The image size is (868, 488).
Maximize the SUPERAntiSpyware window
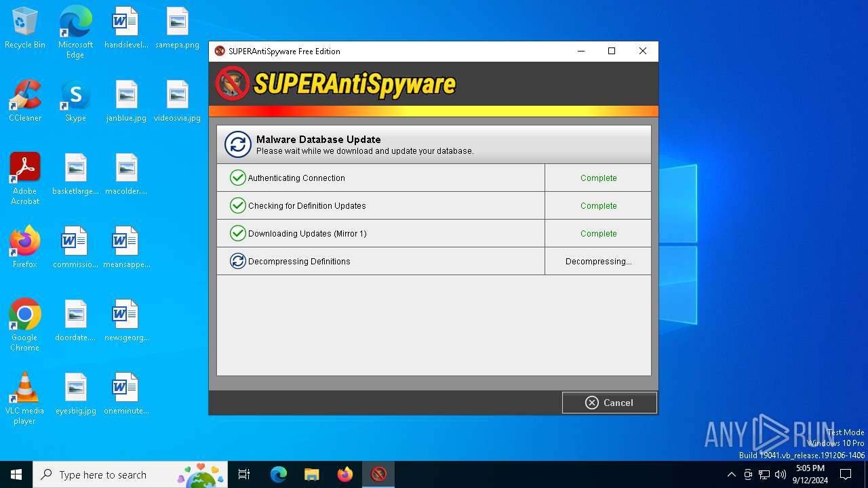(x=612, y=51)
